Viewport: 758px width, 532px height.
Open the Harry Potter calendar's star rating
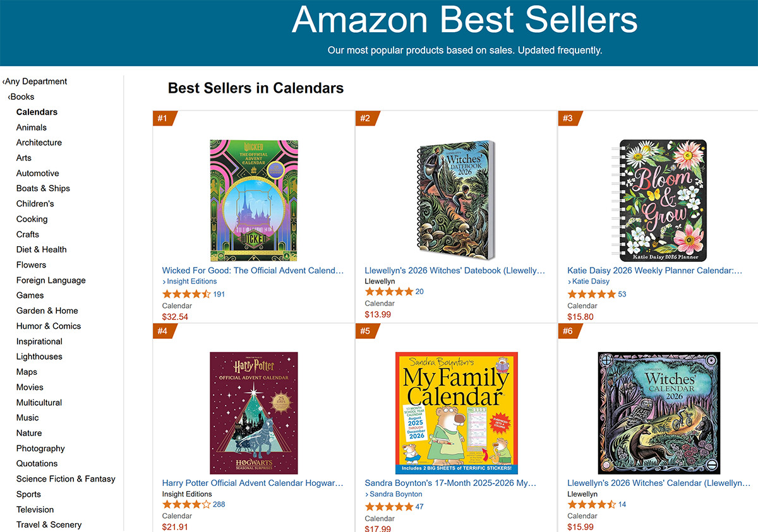coord(186,504)
